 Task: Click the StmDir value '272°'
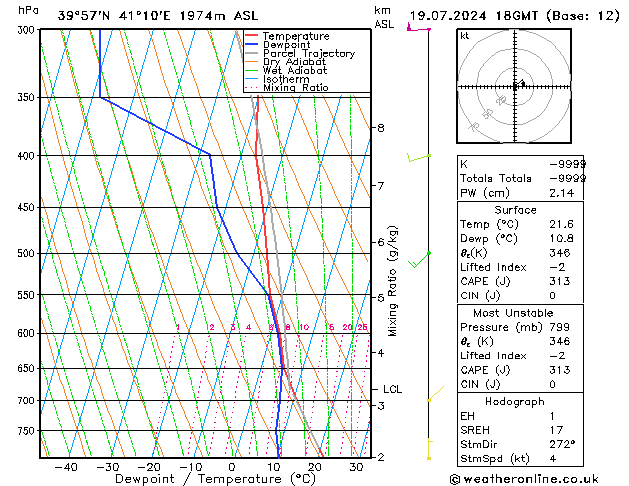pyautogui.click(x=562, y=445)
